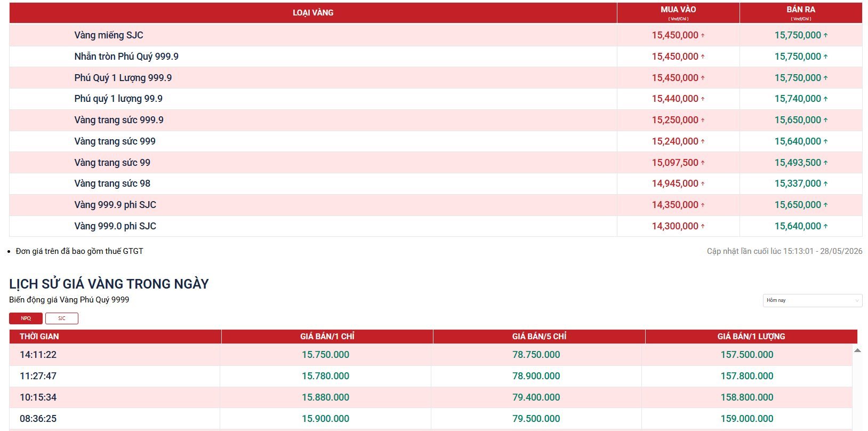Select the arrow on Vàng 999.9 phi SJC sell price
This screenshot has width=868, height=431.
tap(825, 205)
